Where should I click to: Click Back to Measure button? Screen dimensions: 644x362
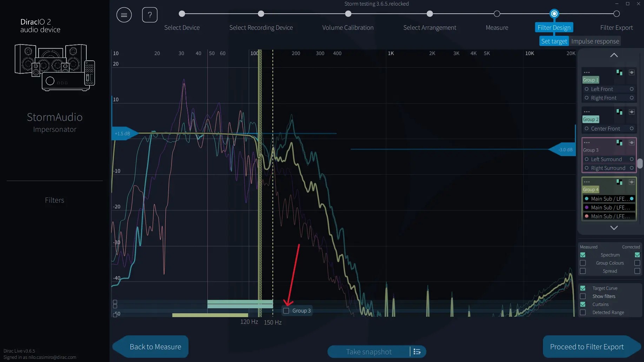155,347
